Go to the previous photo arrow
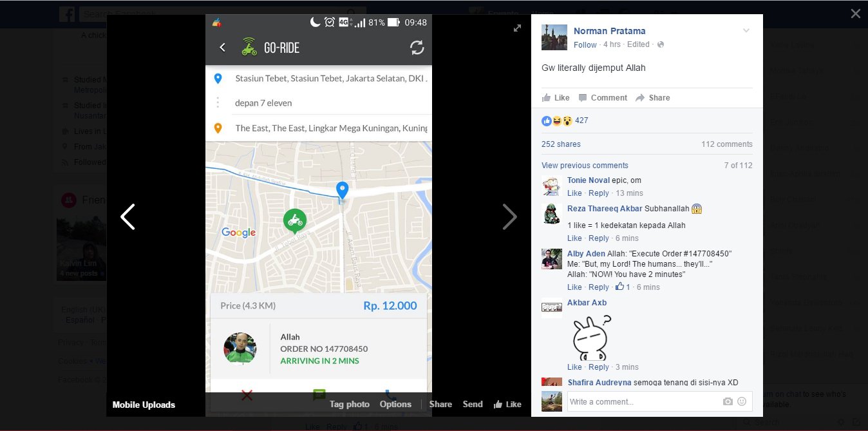 pyautogui.click(x=127, y=217)
